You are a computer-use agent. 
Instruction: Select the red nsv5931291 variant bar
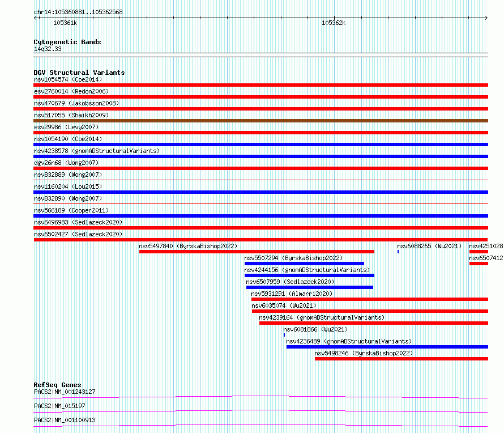pyautogui.click(x=370, y=299)
